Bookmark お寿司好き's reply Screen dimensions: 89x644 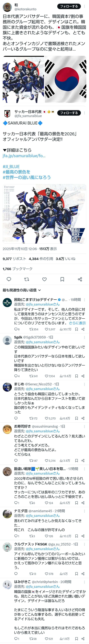[x=77, y=461]
